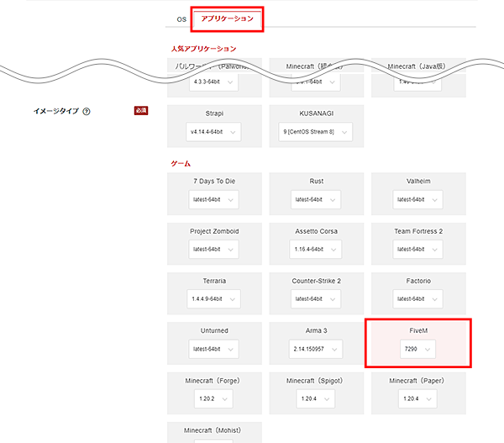Select the Minecraft (Mohist) card title
The image size is (504, 443).
pos(213,430)
